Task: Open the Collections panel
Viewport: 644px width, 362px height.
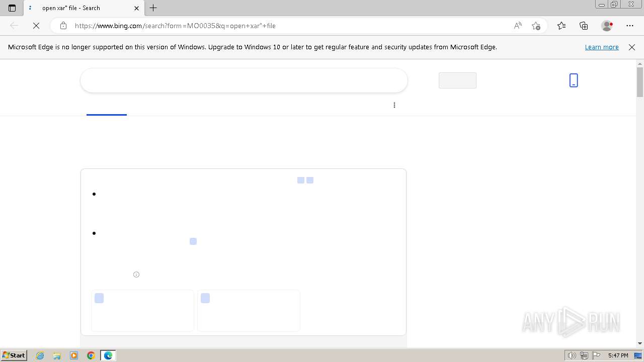Action: click(584, 26)
